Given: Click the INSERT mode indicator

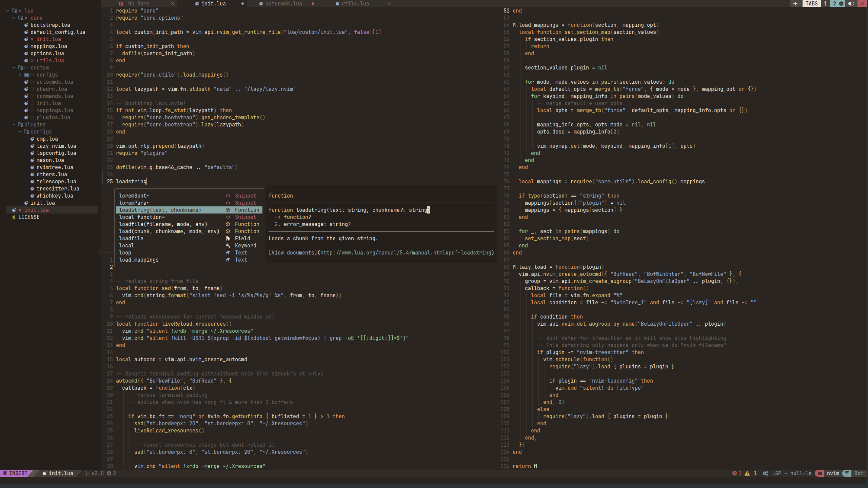Looking at the screenshot, I should tap(16, 473).
